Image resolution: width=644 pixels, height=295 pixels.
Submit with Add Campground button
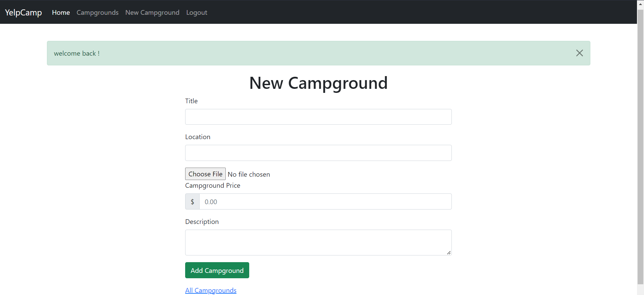217,270
